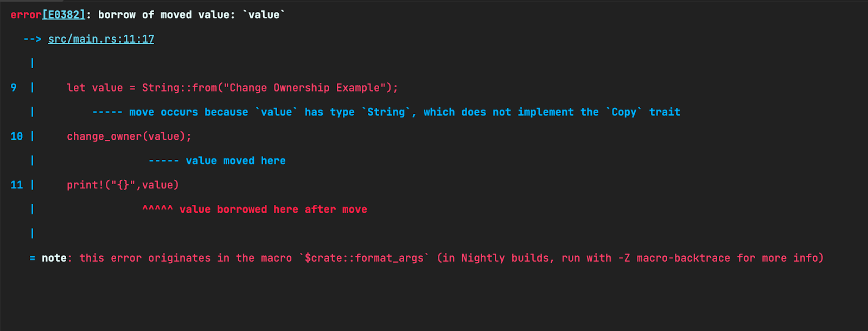Click the bold 'note' label
Screen dimensions: 868x331
click(x=54, y=258)
